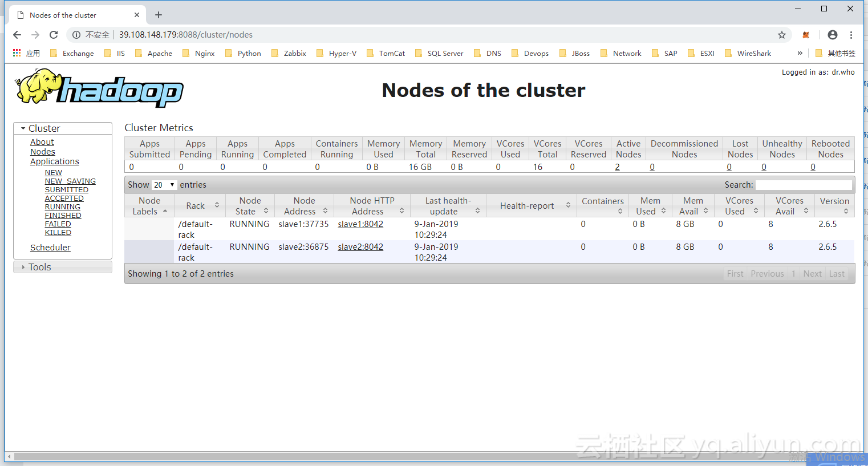Open the Devops bookmark folder

pos(530,54)
